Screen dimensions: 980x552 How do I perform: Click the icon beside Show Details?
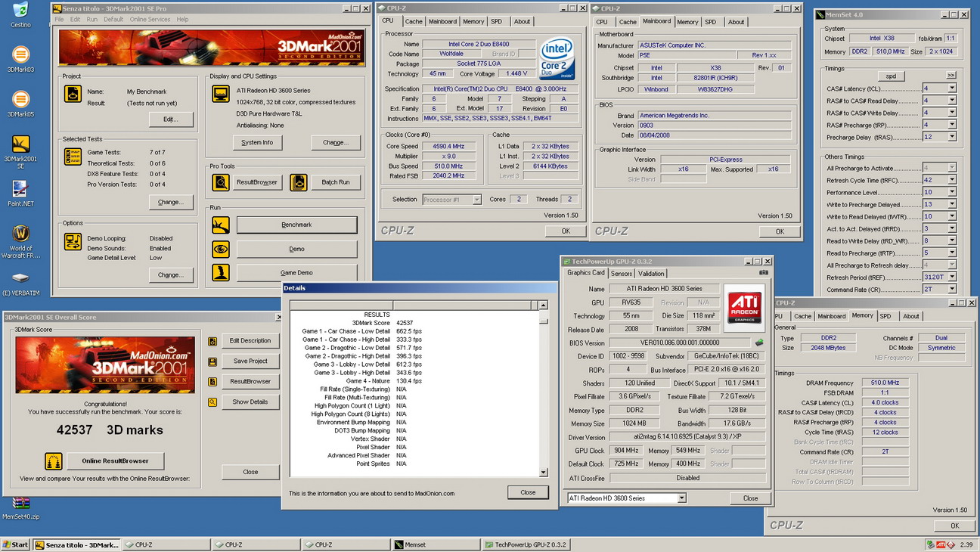coord(212,402)
